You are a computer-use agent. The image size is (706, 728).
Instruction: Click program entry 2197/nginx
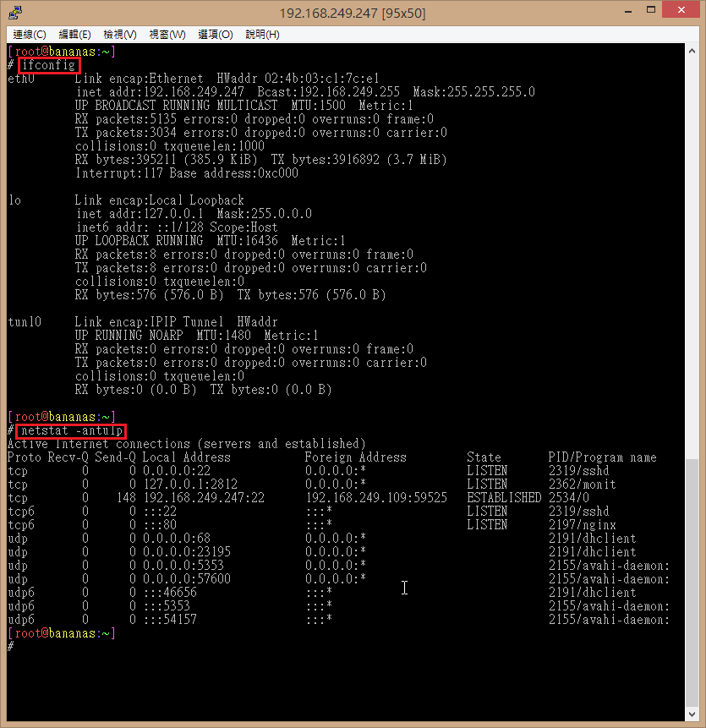click(x=583, y=525)
